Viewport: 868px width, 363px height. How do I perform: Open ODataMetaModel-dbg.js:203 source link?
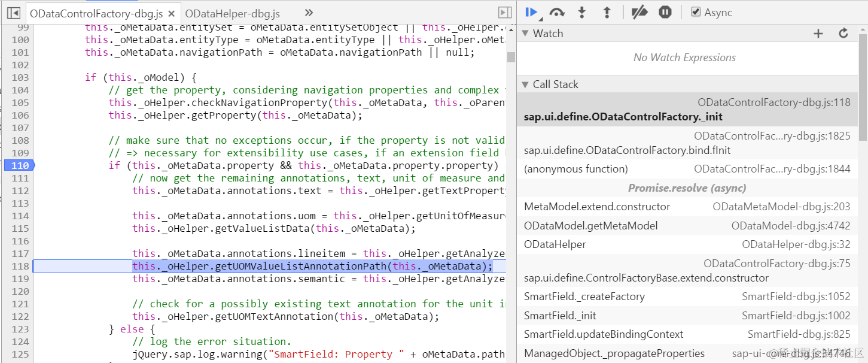point(781,207)
